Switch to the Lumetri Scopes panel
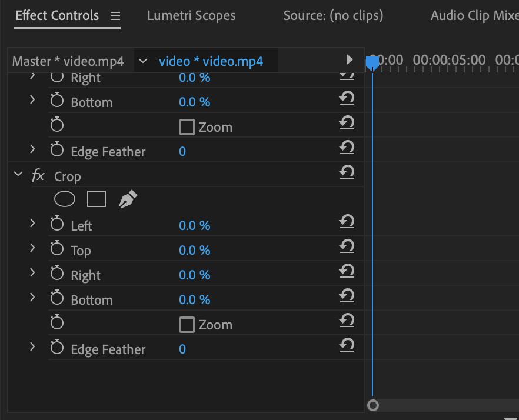Image resolution: width=519 pixels, height=420 pixels. [x=191, y=15]
